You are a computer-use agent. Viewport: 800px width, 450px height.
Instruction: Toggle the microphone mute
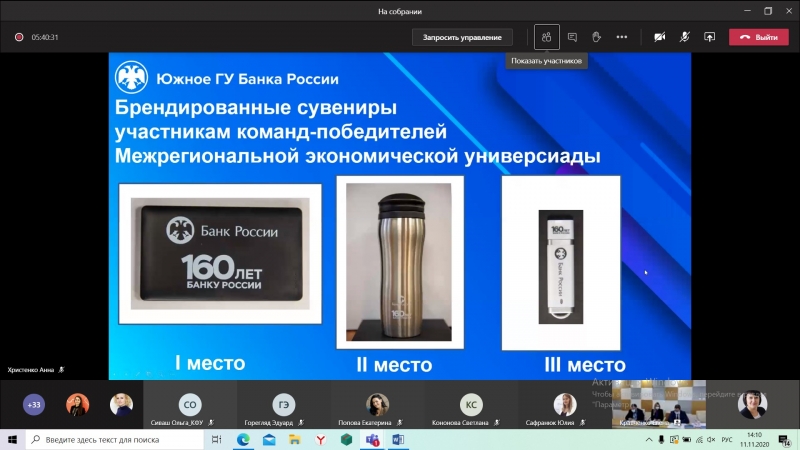pos(684,37)
